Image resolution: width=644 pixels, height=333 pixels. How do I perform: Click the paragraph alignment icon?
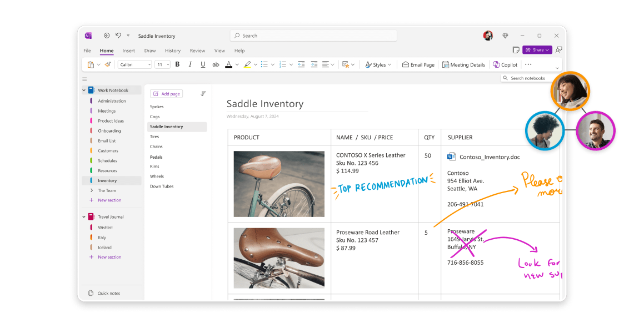tap(326, 64)
